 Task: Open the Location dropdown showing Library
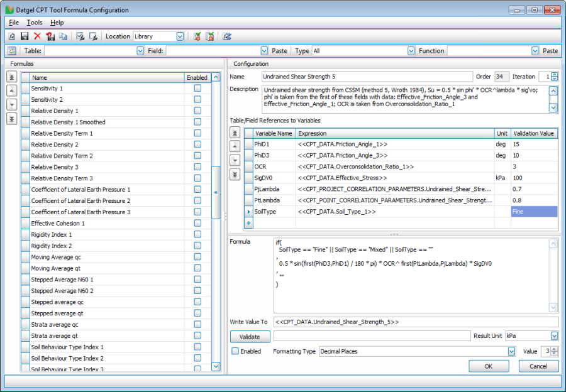[180, 36]
